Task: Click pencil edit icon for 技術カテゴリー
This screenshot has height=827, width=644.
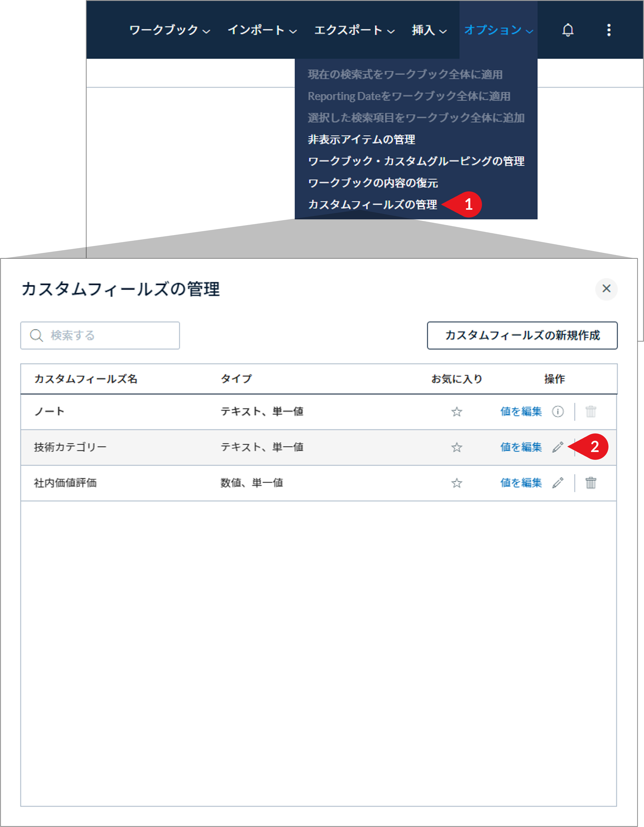Action: (558, 447)
